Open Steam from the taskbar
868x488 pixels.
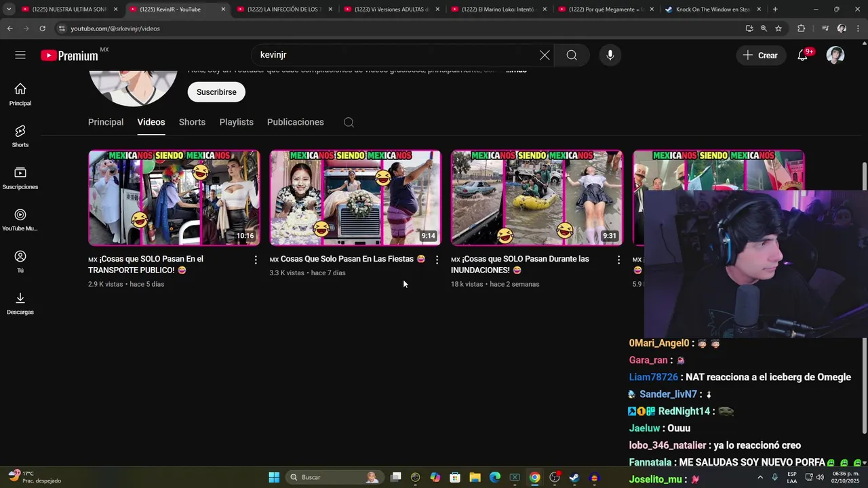click(x=574, y=477)
